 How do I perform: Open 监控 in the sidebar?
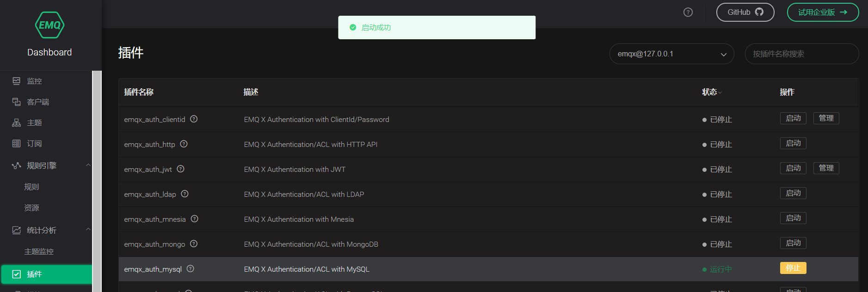tap(34, 81)
